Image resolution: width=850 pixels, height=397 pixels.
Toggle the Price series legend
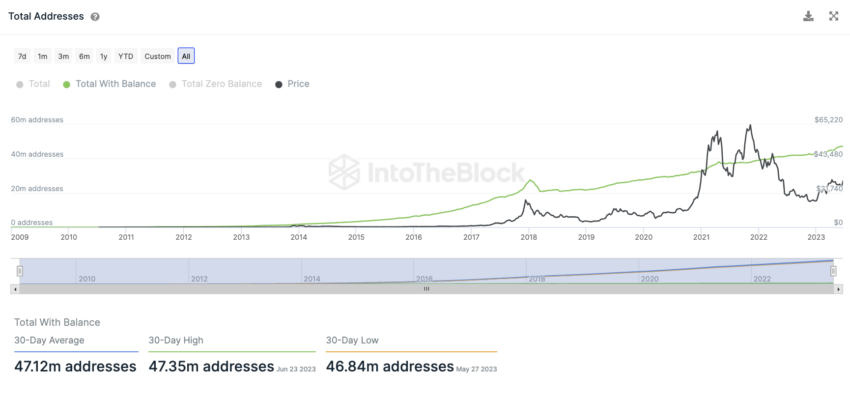click(x=293, y=84)
